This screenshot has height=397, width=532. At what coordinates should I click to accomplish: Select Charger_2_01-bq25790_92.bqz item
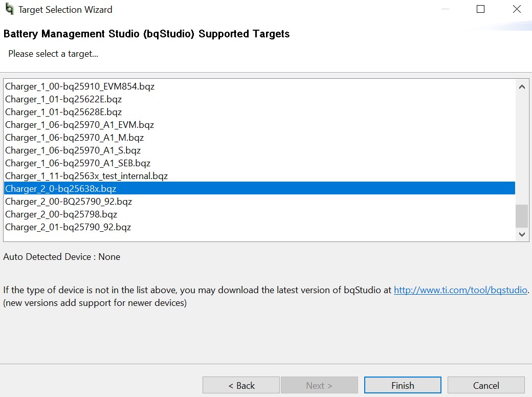click(x=68, y=227)
